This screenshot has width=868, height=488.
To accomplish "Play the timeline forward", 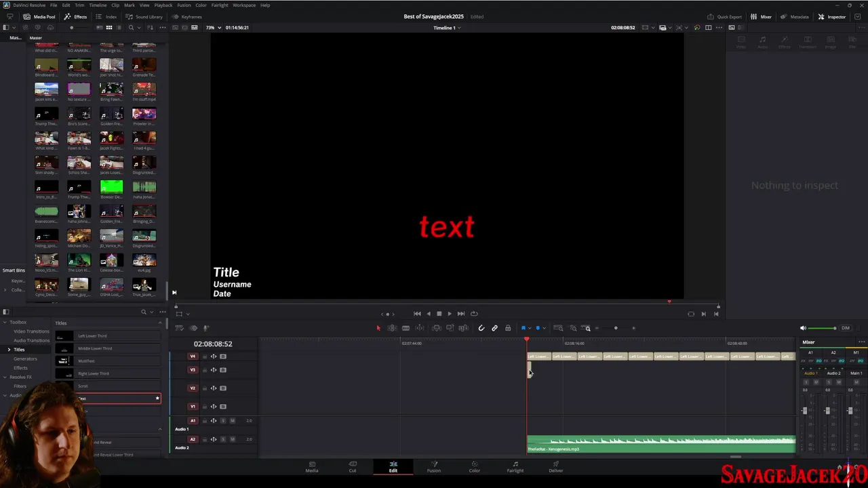I will [449, 314].
